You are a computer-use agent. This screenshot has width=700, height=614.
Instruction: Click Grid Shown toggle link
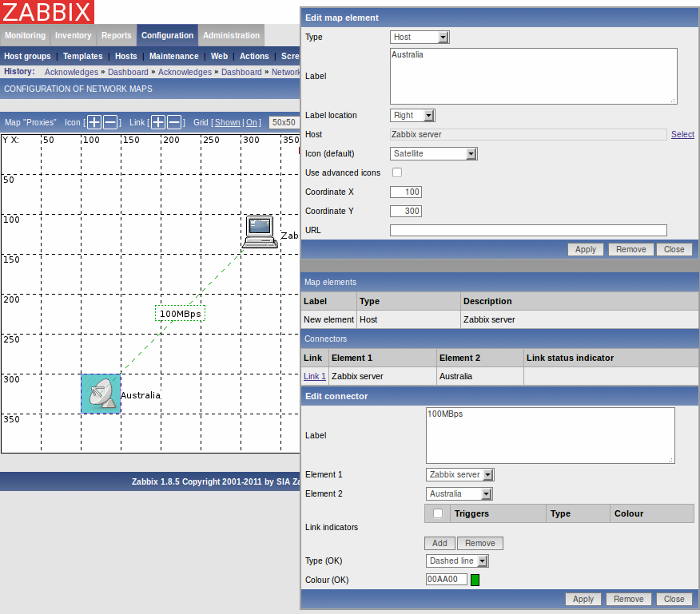(227, 122)
